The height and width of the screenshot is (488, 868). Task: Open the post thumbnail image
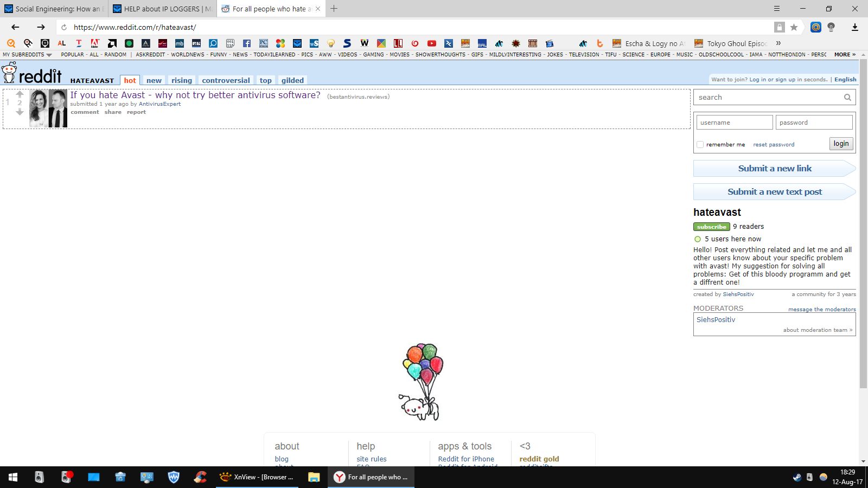48,108
